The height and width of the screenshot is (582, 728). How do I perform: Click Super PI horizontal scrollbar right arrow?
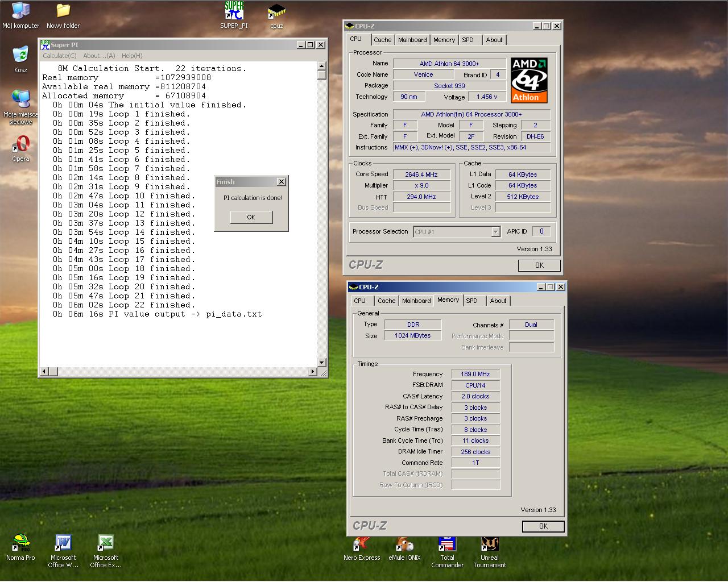click(312, 372)
